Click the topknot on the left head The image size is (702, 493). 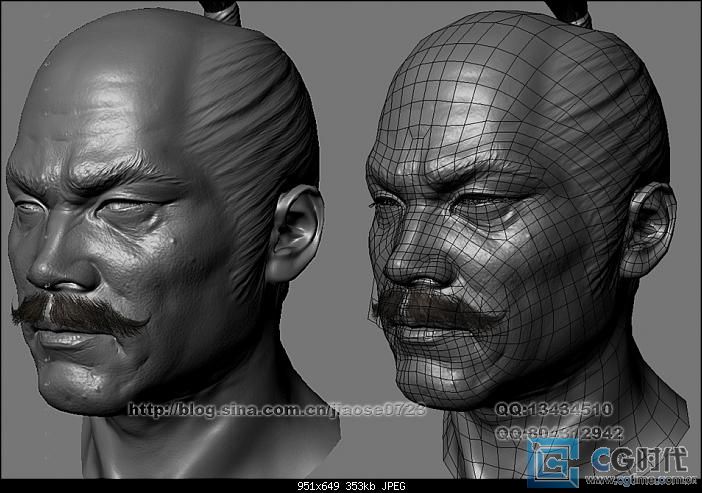pos(224,10)
